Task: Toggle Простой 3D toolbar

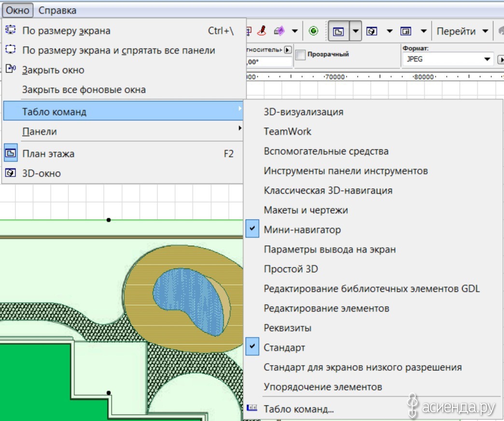Action: [x=373, y=269]
